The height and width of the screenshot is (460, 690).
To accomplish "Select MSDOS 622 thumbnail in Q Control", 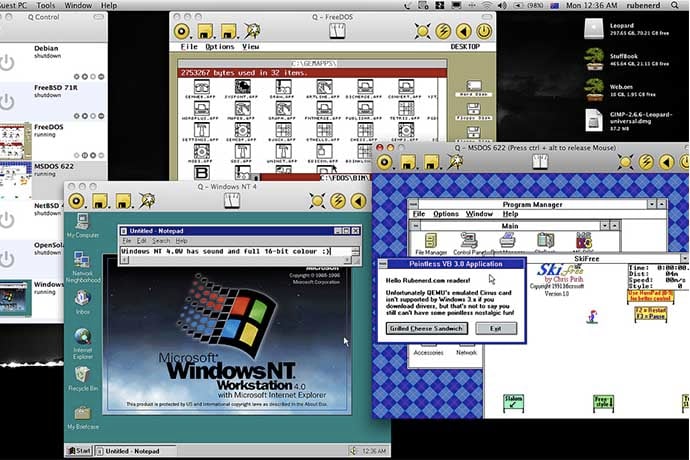I will pos(15,180).
